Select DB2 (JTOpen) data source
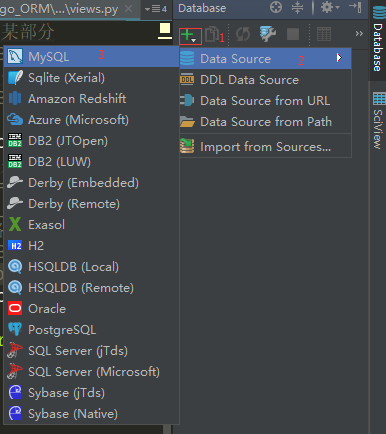 pos(92,141)
